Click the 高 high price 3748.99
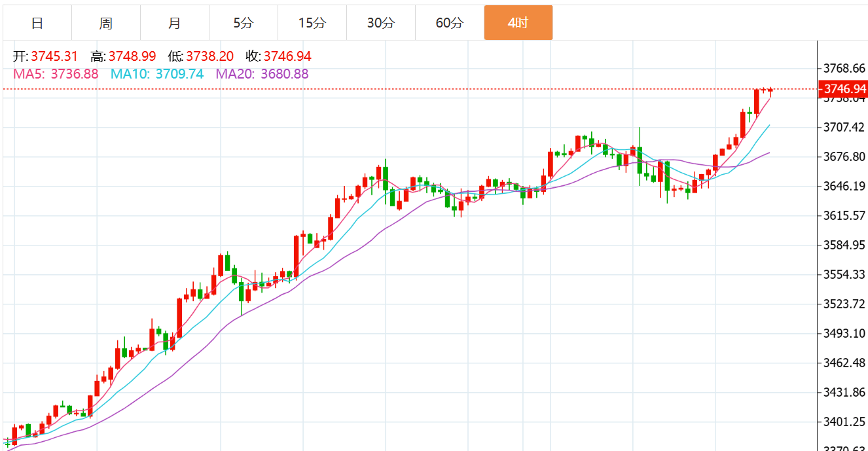 click(124, 56)
